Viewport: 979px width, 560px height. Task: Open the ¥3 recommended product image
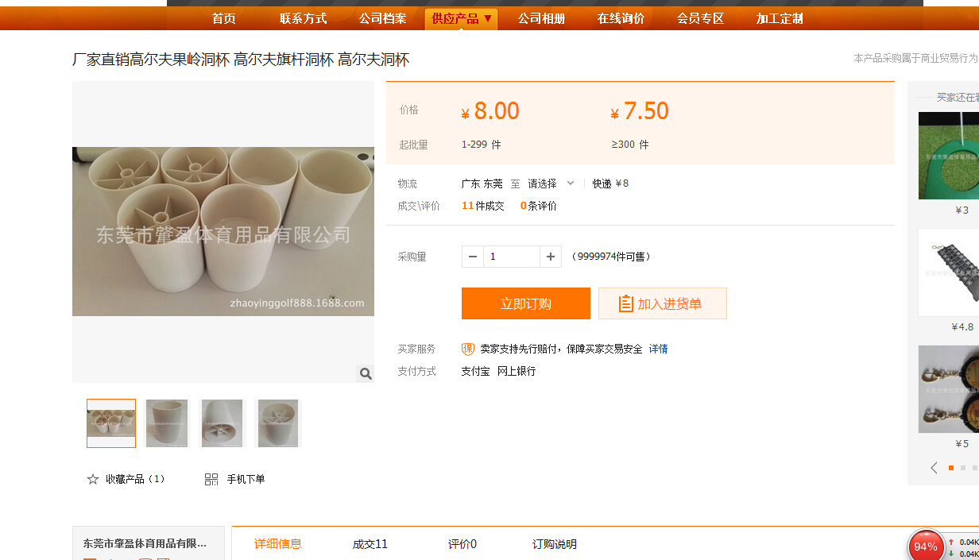[949, 156]
